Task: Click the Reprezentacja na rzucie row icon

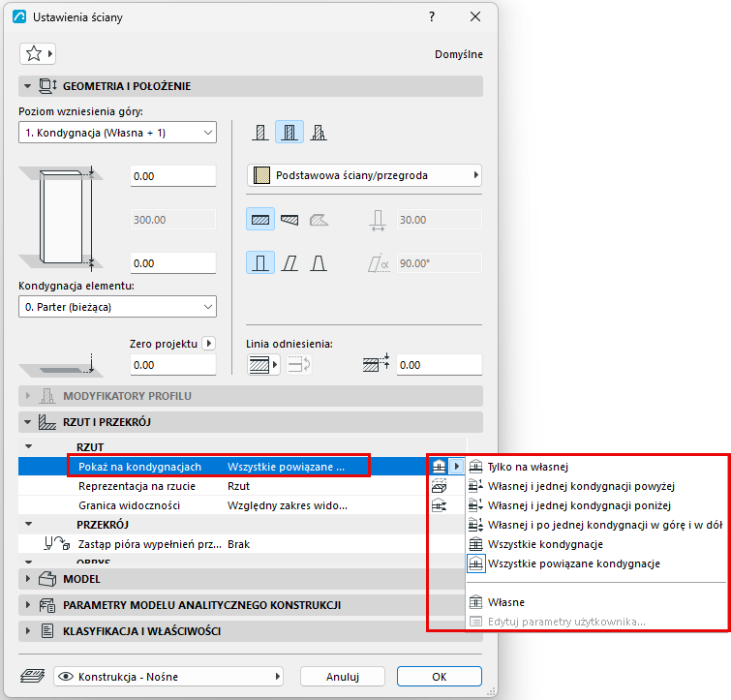Action: pos(440,486)
